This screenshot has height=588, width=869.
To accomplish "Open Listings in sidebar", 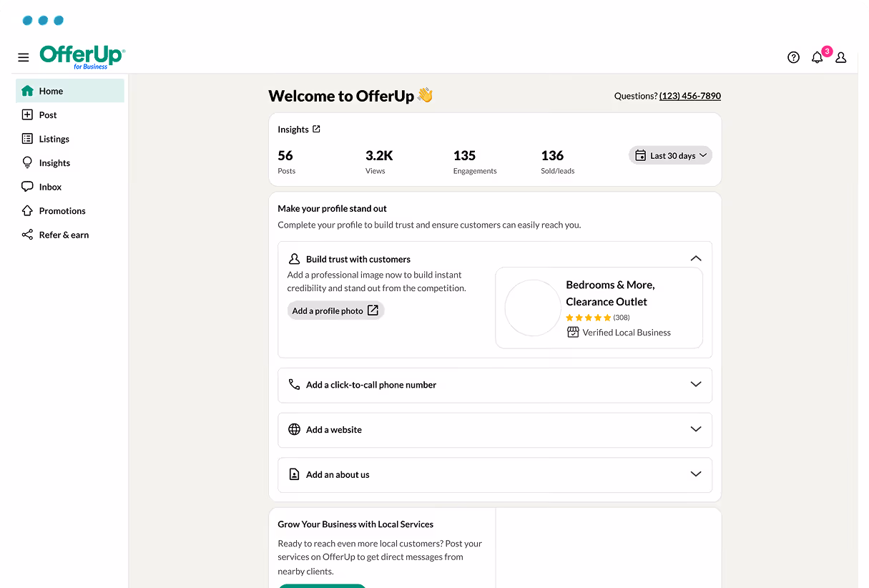I will point(70,139).
